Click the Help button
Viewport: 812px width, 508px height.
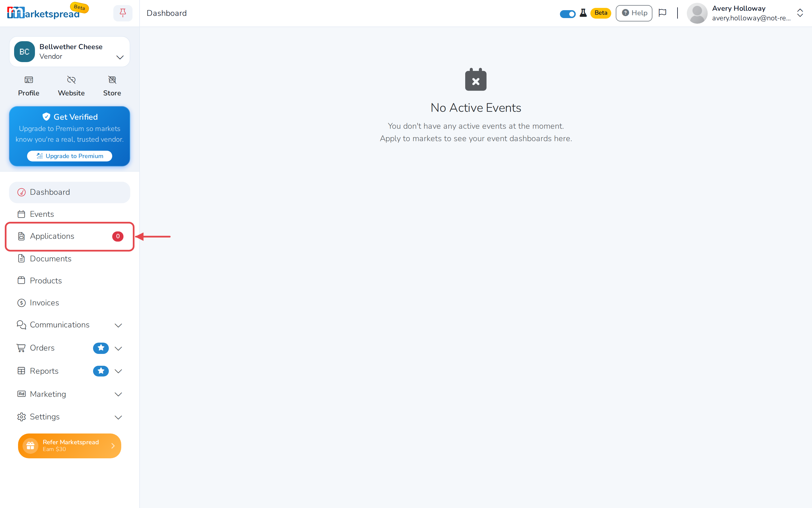coord(634,13)
